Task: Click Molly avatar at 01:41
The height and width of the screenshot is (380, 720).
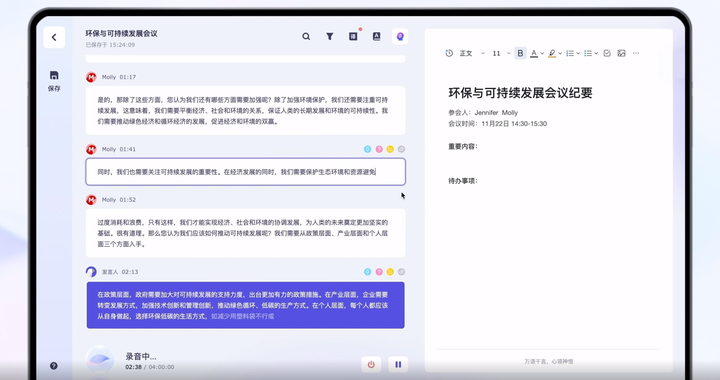Action: (91, 149)
